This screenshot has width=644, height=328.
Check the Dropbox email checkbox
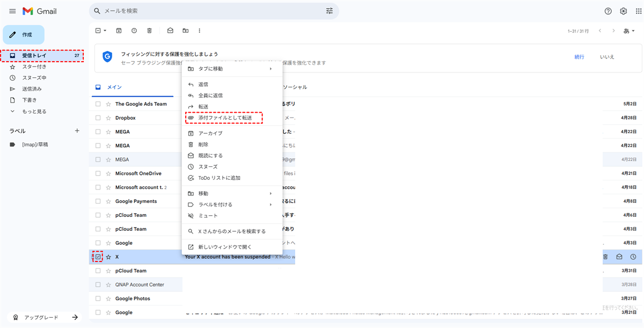pos(98,118)
